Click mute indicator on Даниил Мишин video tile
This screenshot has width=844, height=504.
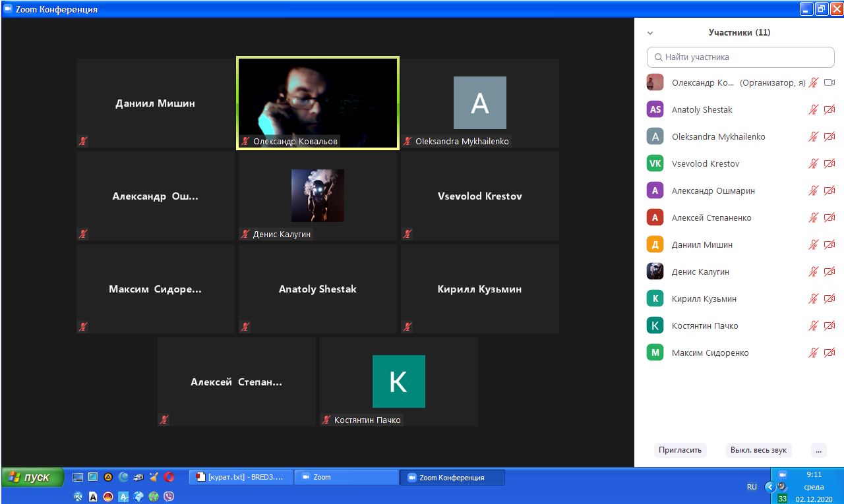83,141
